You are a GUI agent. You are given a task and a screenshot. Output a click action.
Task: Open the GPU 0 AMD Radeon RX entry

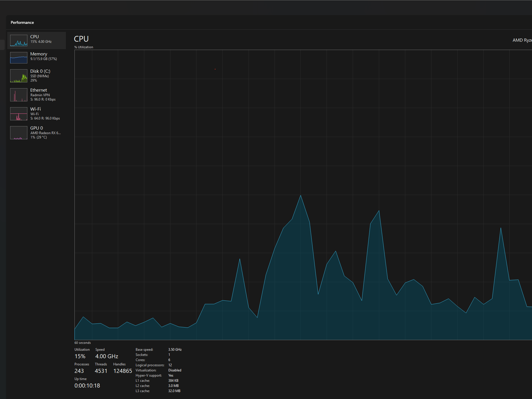coord(37,133)
